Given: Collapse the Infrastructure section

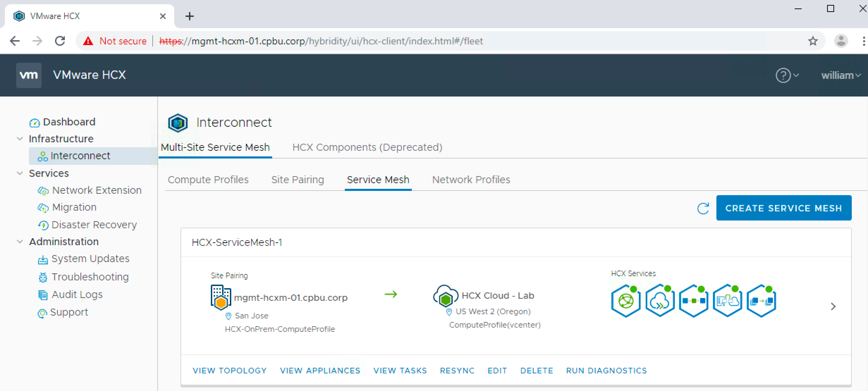Looking at the screenshot, I should point(19,139).
